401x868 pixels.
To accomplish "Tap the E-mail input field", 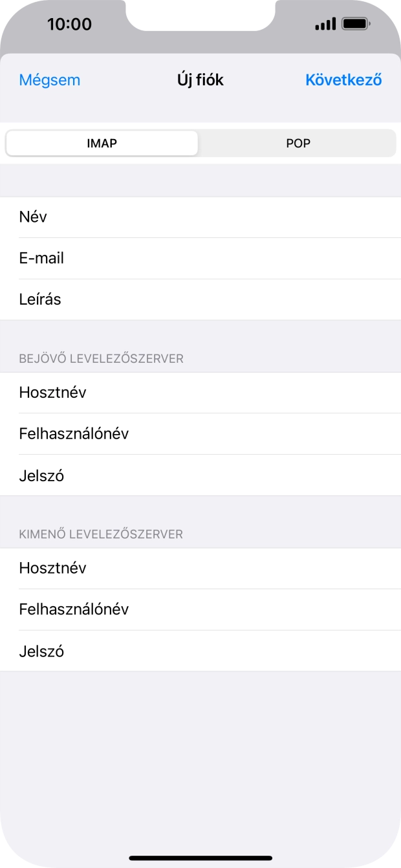I will coord(200,258).
